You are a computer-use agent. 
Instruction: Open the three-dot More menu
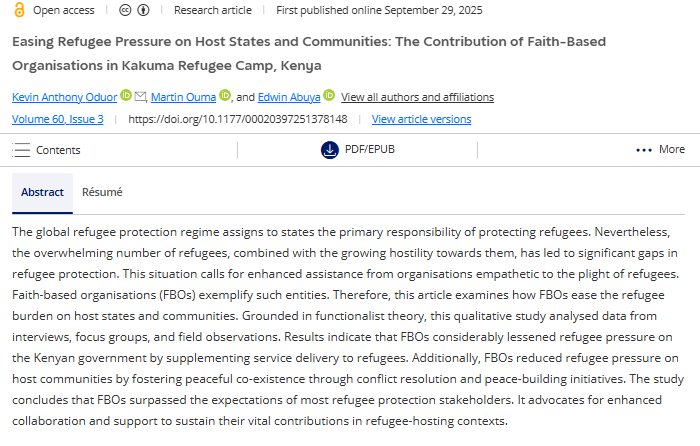click(x=644, y=150)
